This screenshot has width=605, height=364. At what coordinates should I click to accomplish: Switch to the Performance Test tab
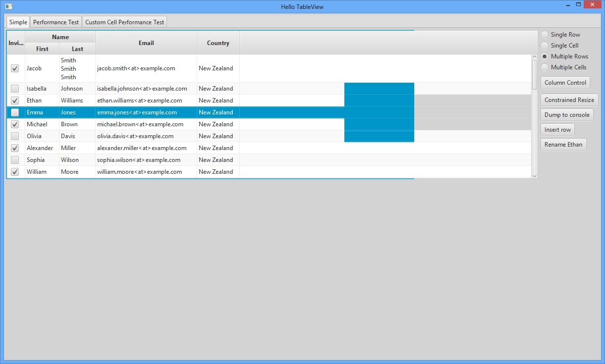(56, 22)
